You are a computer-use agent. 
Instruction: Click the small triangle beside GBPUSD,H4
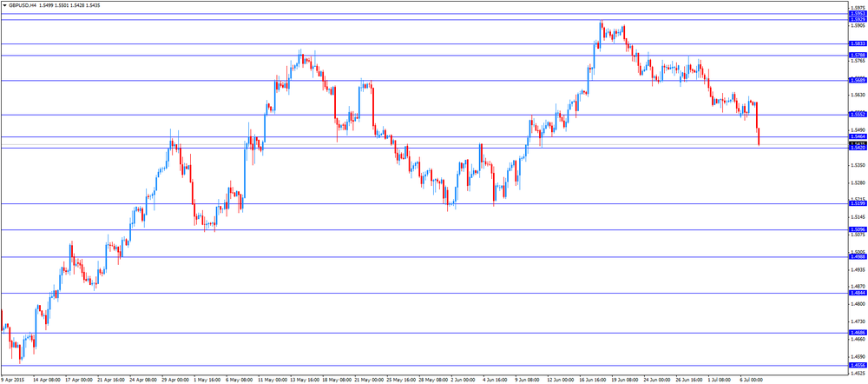tap(4, 3)
